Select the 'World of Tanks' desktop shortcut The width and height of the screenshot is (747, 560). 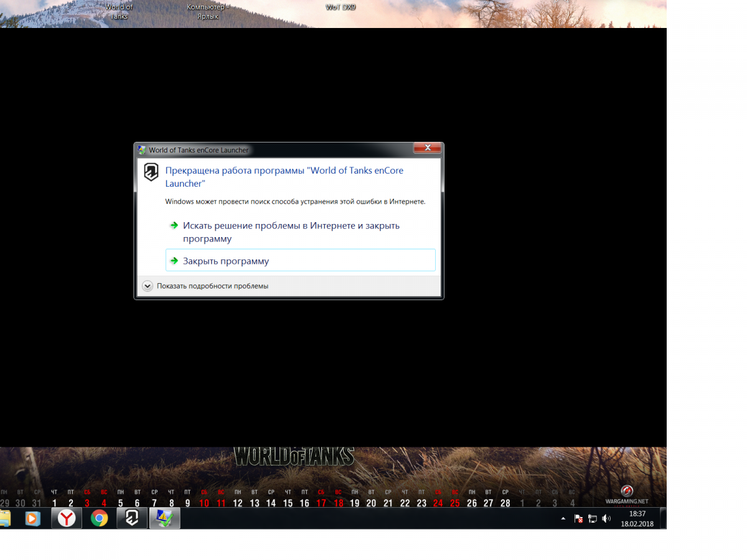click(x=119, y=11)
